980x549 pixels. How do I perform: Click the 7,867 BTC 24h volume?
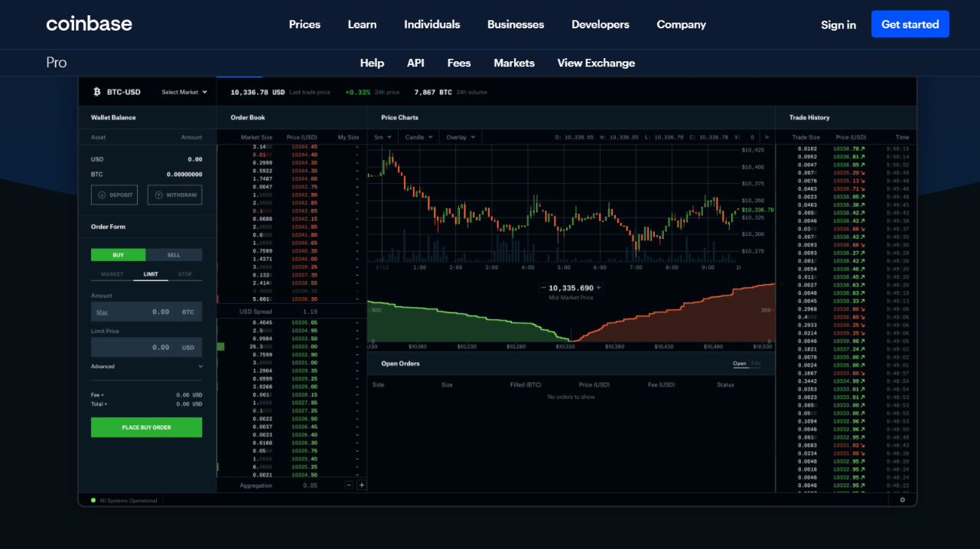point(435,92)
